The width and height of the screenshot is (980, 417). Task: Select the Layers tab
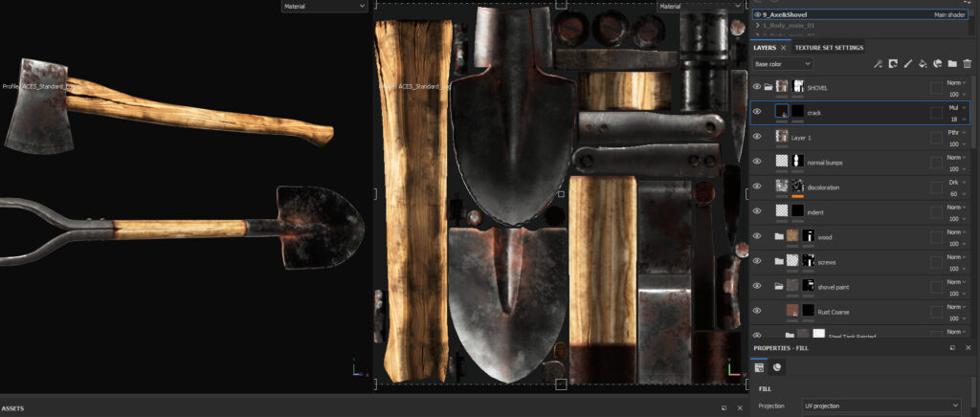click(x=765, y=48)
